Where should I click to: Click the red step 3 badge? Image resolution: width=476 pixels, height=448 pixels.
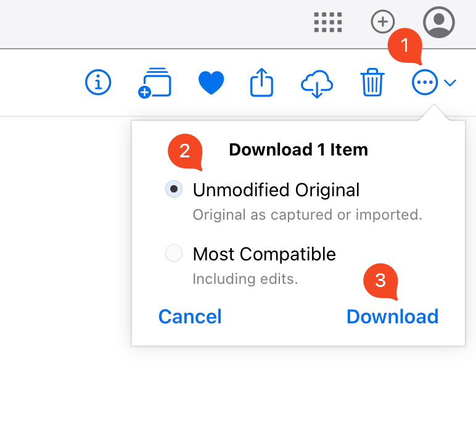tap(380, 280)
